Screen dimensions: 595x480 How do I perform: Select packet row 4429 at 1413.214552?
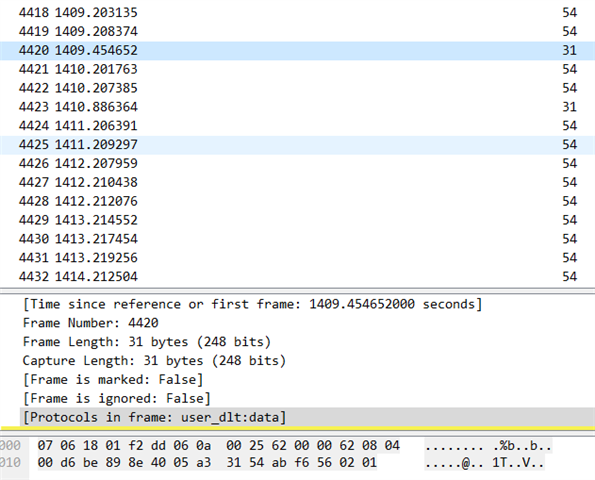coord(298,220)
